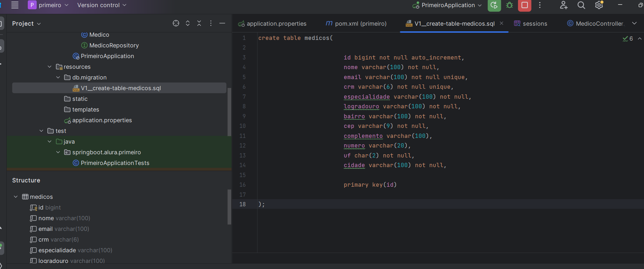
Task: Switch to application.properties tab
Action: pyautogui.click(x=272, y=24)
